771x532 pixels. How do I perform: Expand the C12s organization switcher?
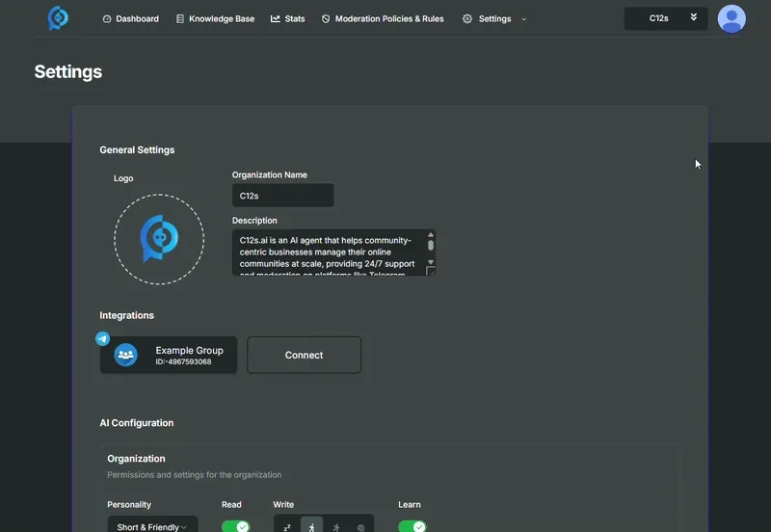click(x=666, y=18)
